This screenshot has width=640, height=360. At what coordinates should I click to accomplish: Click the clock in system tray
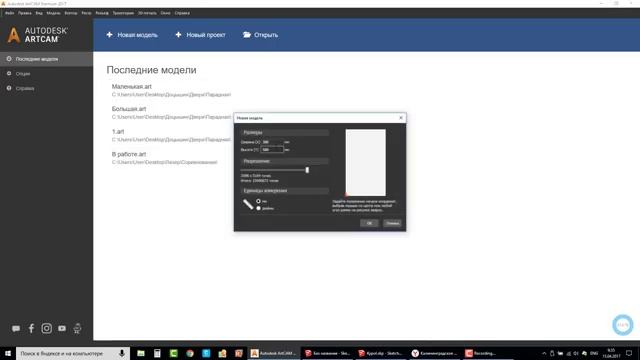point(611,353)
